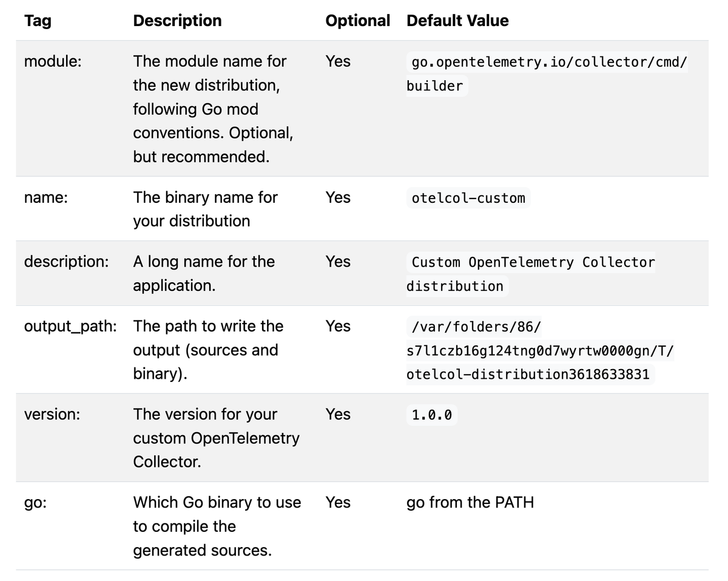728x581 pixels.
Task: Click 'The binary name for your distribution' text
Action: pos(205,209)
